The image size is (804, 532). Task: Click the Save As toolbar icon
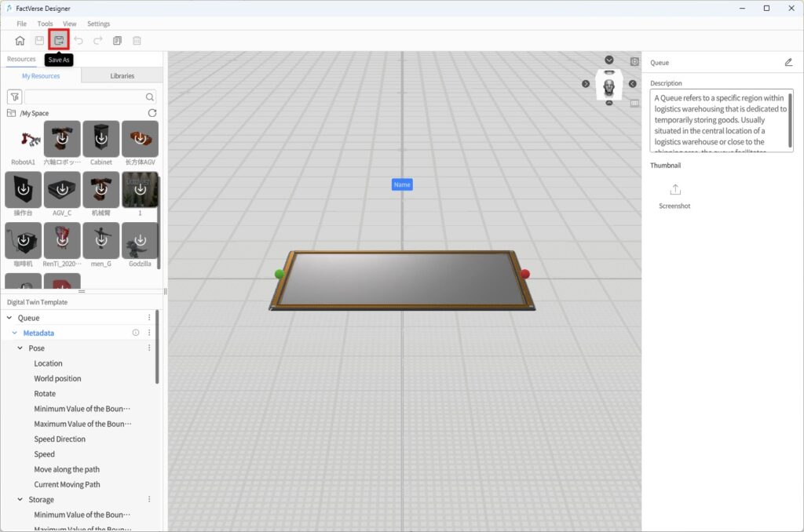[59, 41]
